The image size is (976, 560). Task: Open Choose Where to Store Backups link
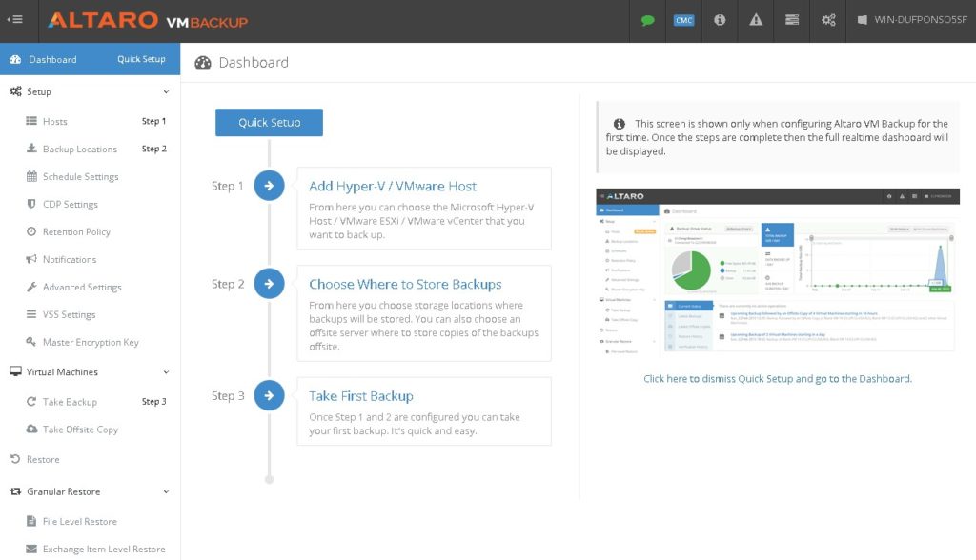[405, 285]
